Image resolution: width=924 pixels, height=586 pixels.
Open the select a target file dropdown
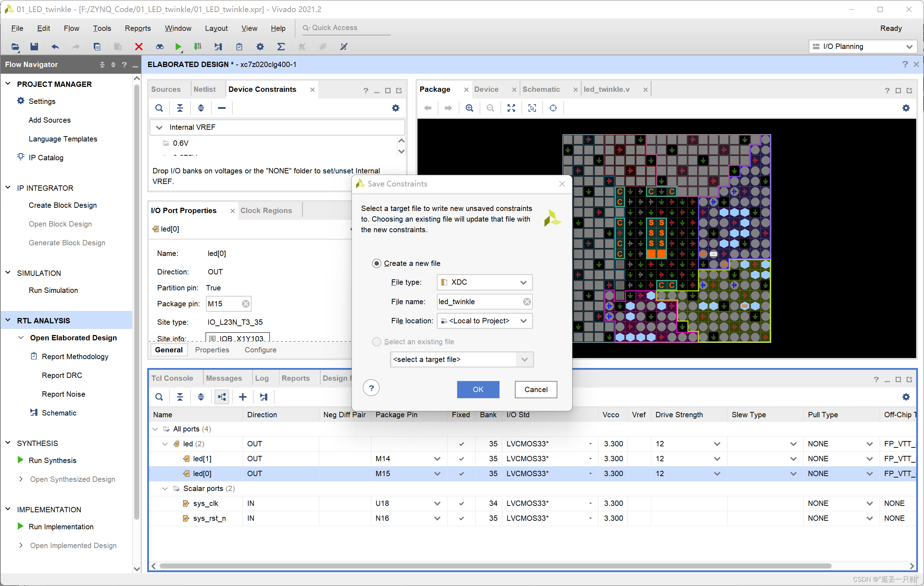pos(461,360)
